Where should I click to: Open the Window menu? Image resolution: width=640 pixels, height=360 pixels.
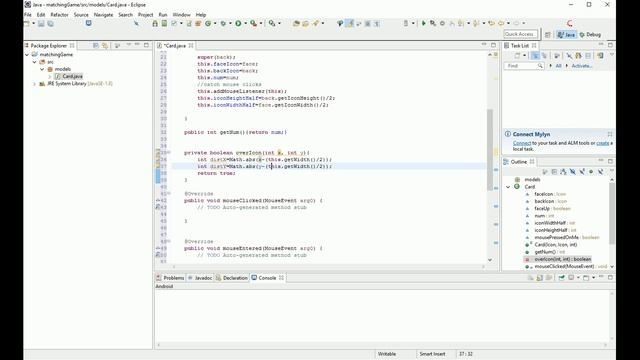[x=182, y=15]
